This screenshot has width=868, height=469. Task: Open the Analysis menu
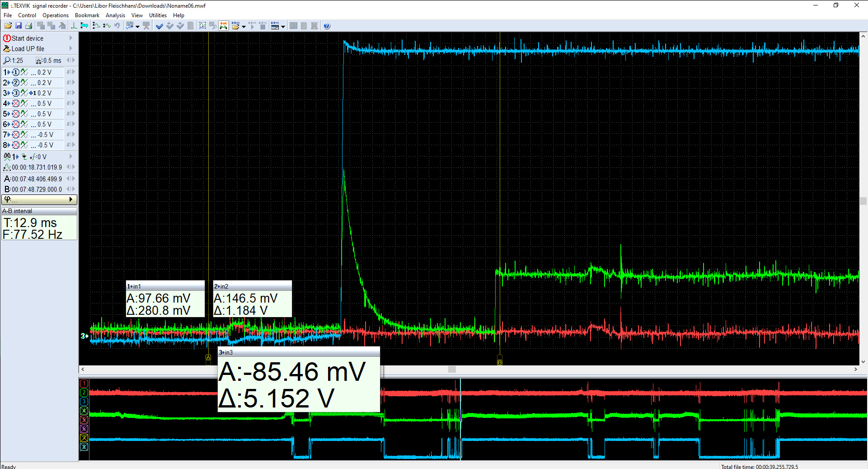click(x=115, y=15)
